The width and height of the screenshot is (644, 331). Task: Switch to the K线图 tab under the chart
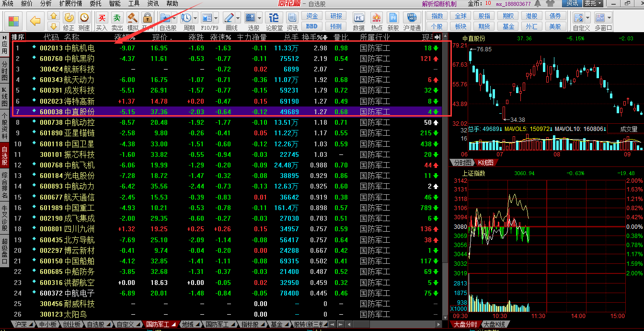(486, 163)
